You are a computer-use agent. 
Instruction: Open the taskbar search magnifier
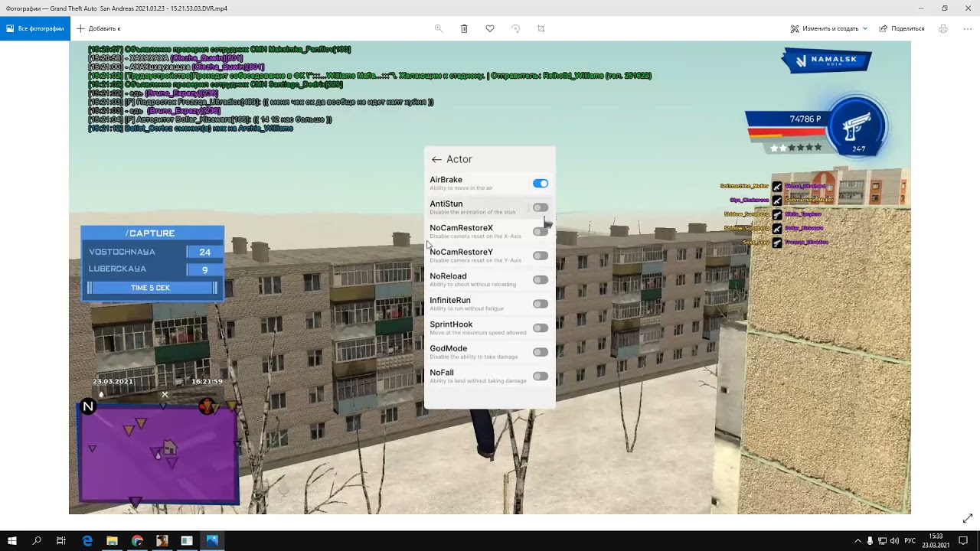[37, 540]
